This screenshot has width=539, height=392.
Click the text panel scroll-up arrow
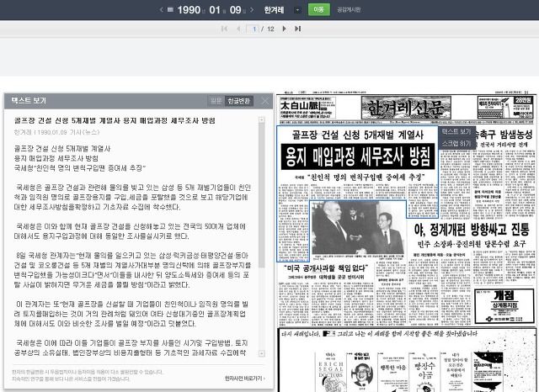pos(262,119)
